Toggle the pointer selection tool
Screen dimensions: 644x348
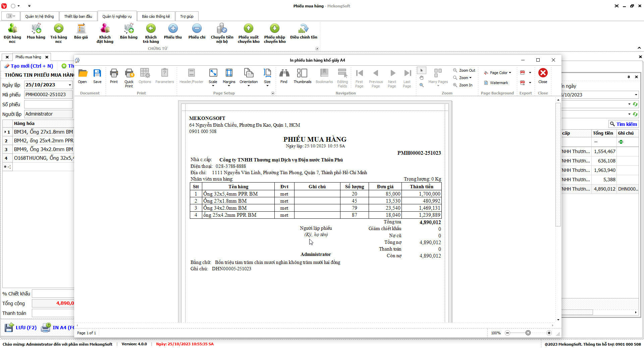coord(422,70)
